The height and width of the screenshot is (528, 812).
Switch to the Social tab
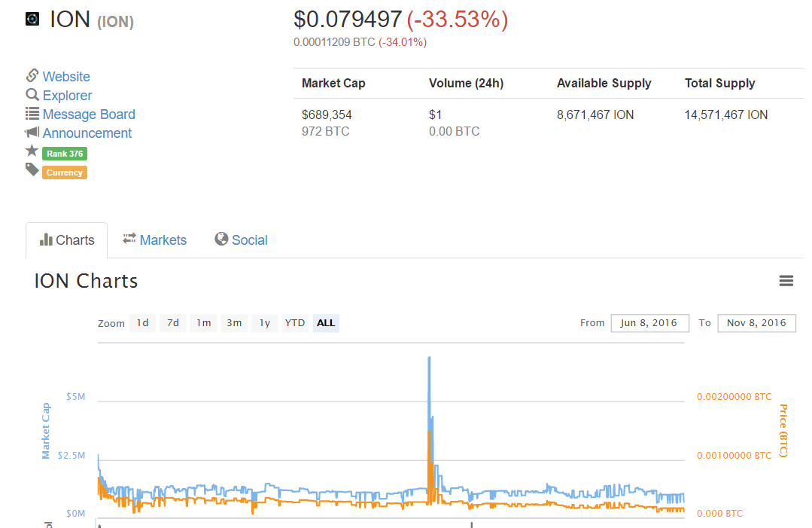(242, 240)
